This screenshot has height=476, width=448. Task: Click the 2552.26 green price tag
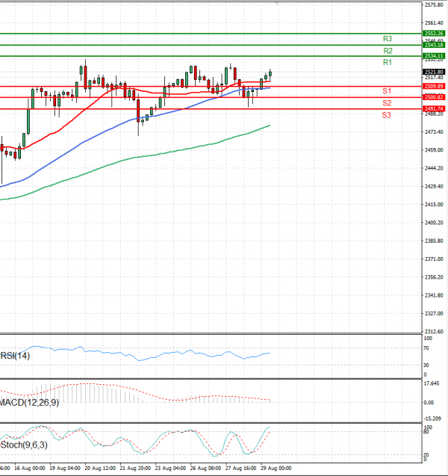pyautogui.click(x=434, y=34)
